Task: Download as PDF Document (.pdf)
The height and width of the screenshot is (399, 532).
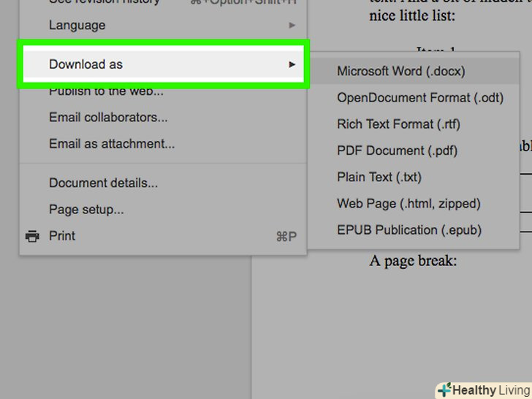Action: tap(414, 151)
